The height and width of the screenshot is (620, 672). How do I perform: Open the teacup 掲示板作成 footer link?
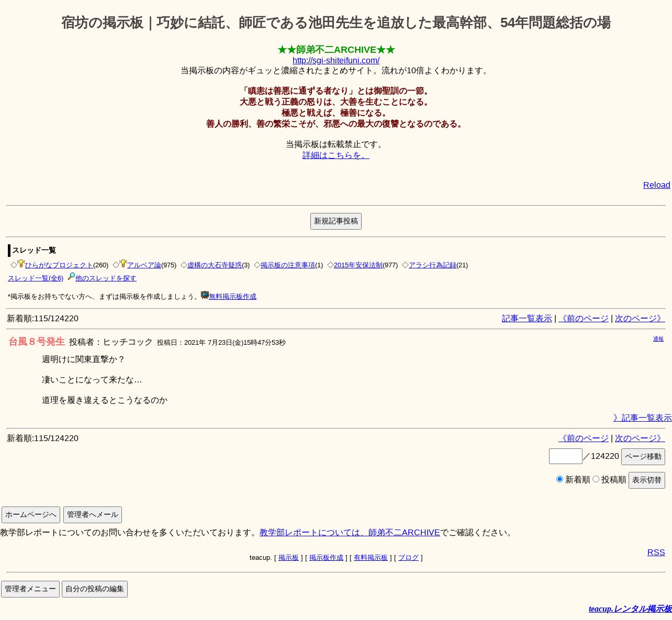[326, 558]
